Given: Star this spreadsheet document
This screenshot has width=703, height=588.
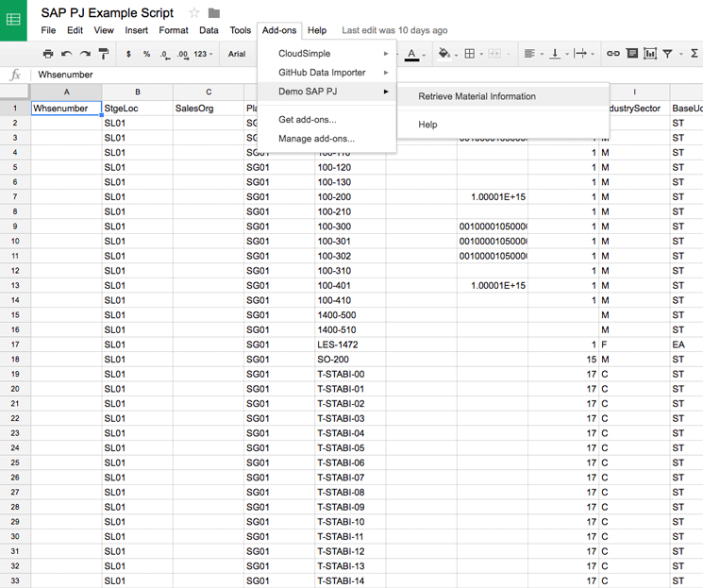Looking at the screenshot, I should click(x=194, y=12).
